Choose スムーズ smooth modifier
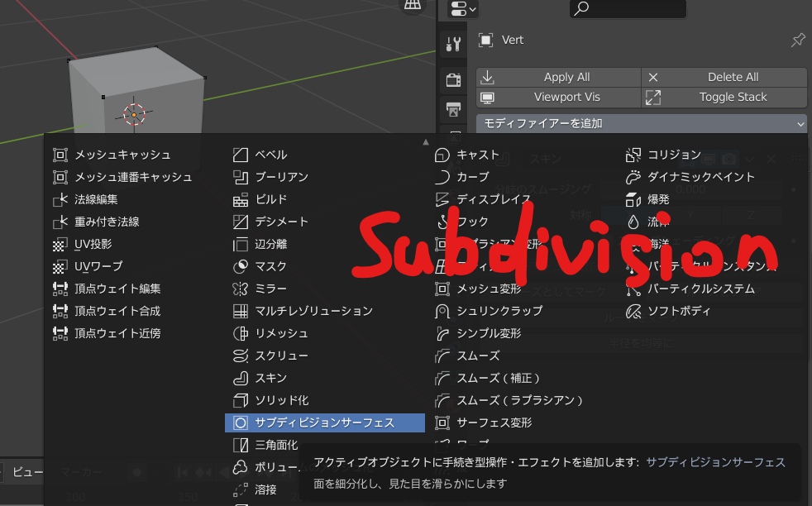Image resolution: width=812 pixels, height=506 pixels. click(468, 356)
